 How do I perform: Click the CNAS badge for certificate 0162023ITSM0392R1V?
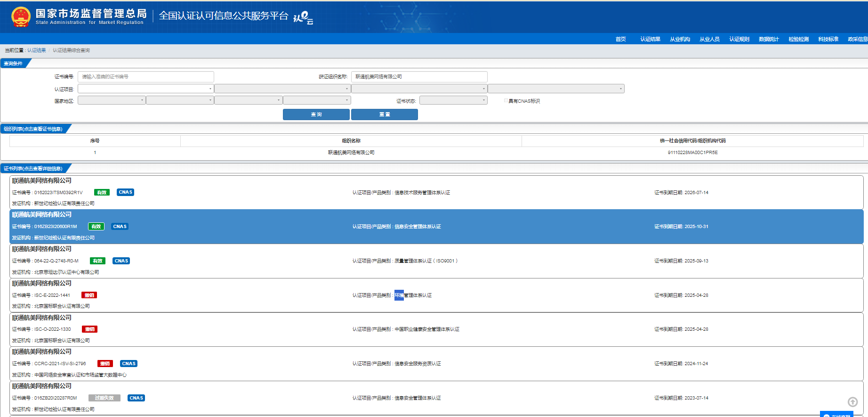pos(125,192)
